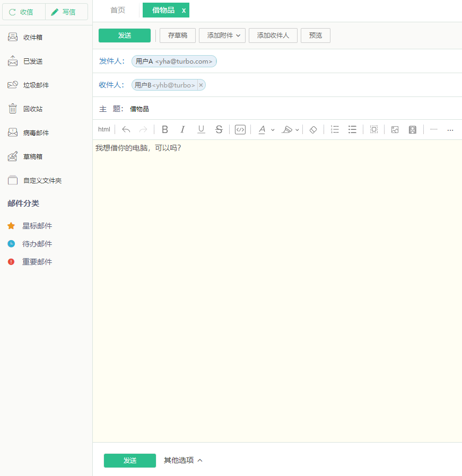Screen dimensions: 462x476
Task: Insert video via film icon
Action: (x=413, y=130)
